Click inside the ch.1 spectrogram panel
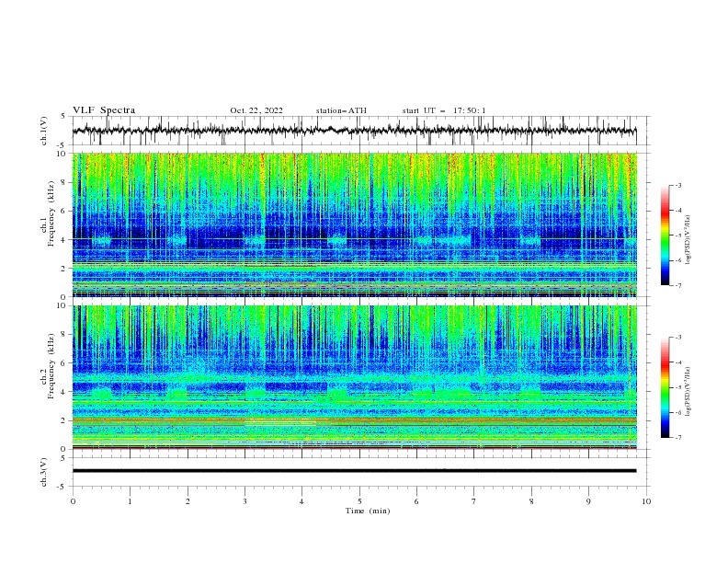Image resolution: width=728 pixels, height=563 pixels. tap(354, 224)
